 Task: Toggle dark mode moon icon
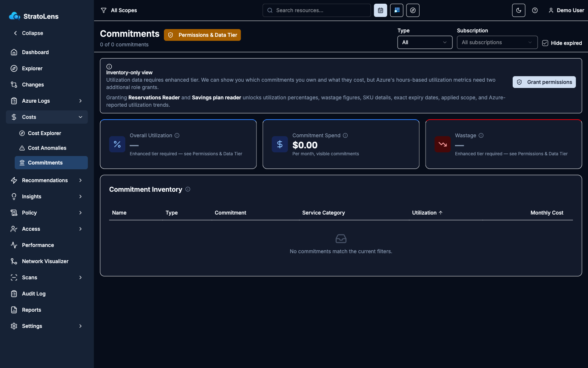point(519,10)
